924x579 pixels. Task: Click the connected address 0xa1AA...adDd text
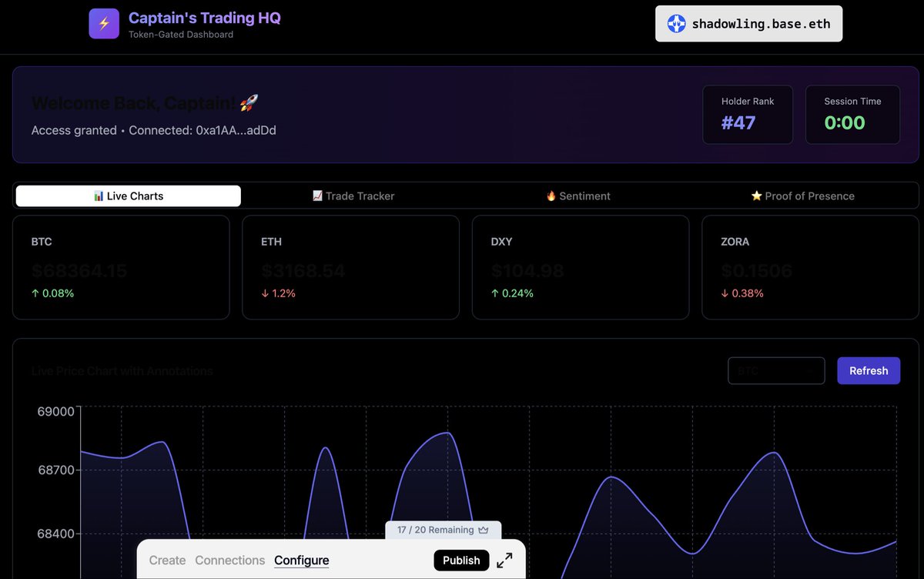click(x=236, y=131)
